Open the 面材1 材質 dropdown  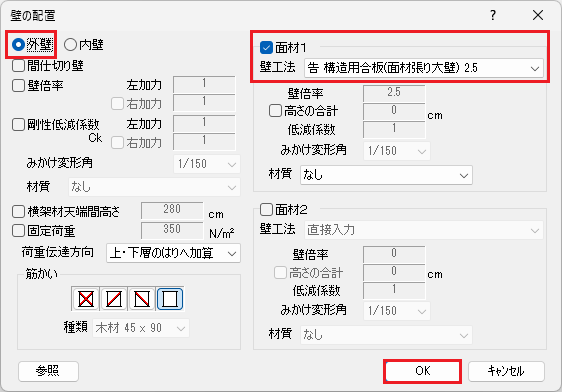coord(386,175)
